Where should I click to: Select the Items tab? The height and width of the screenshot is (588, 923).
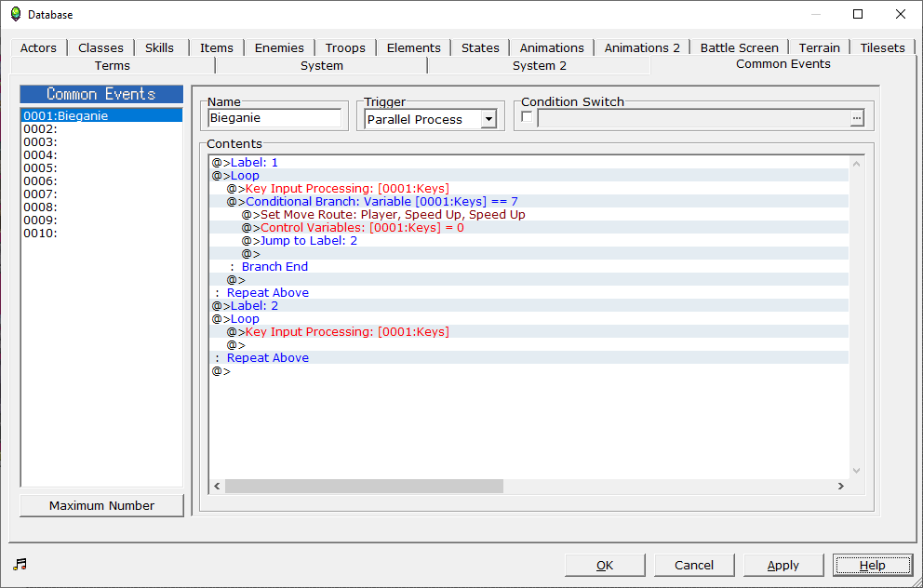click(217, 47)
